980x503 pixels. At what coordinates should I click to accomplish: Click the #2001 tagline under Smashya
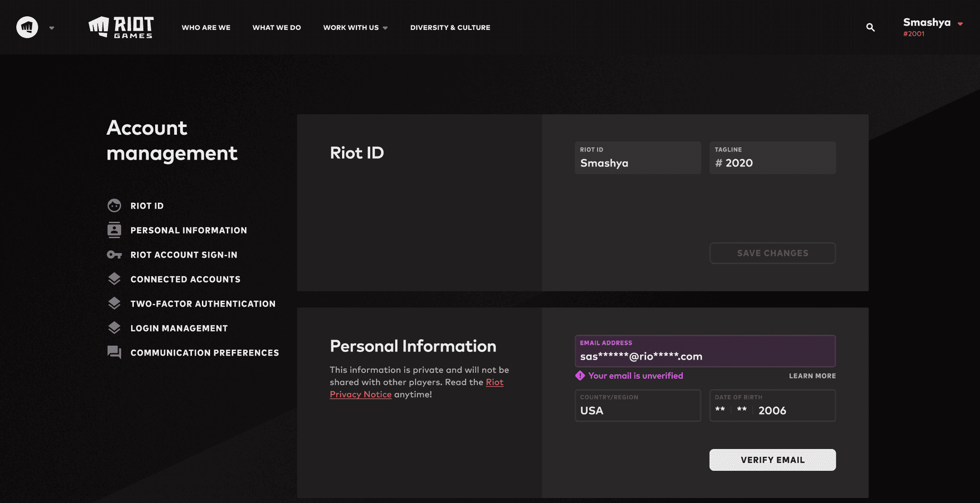point(914,34)
